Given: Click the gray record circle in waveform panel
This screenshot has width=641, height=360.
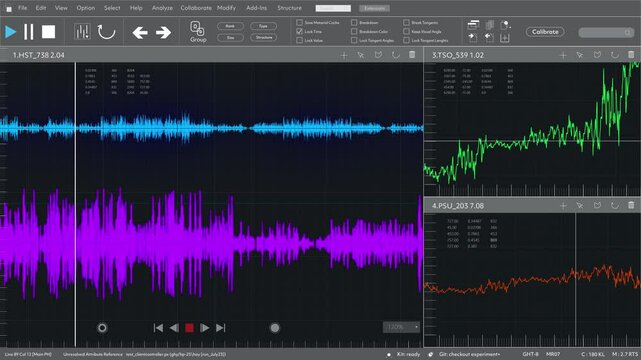Looking at the screenshot, I should tap(275, 328).
